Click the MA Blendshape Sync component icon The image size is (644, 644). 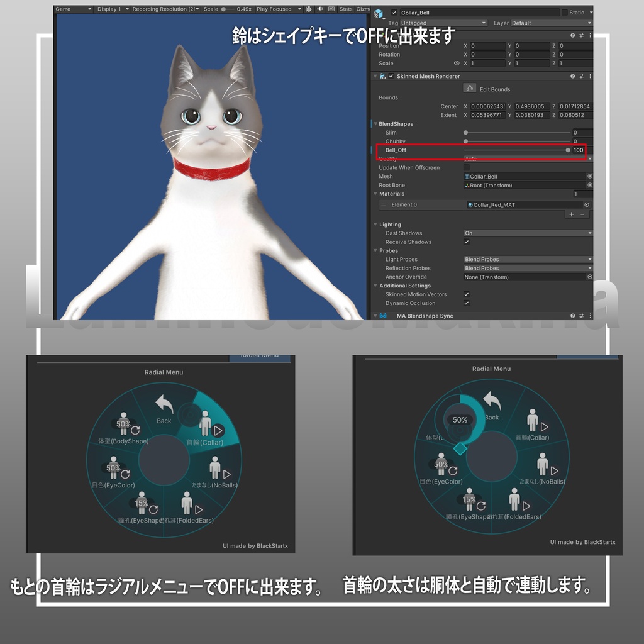383,316
